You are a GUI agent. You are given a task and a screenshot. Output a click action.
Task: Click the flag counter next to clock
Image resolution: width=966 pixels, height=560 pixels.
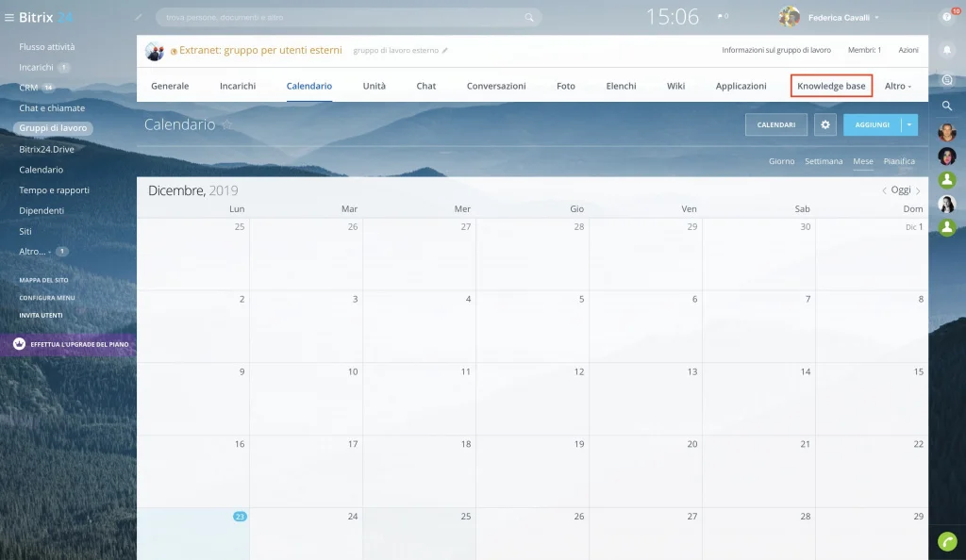click(723, 17)
